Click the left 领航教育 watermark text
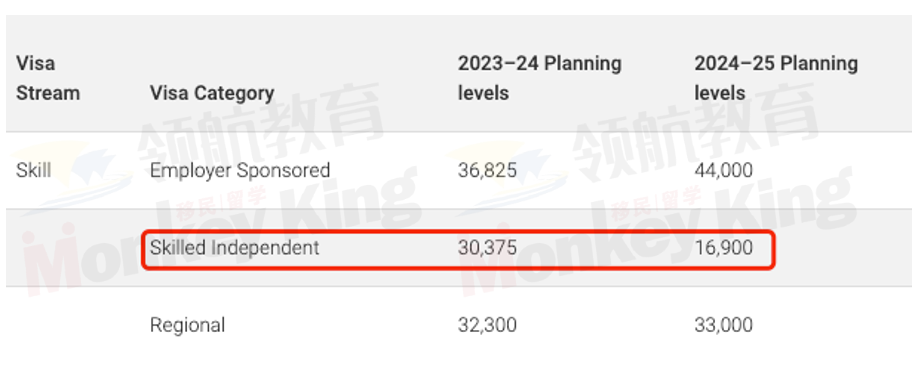 click(260, 126)
